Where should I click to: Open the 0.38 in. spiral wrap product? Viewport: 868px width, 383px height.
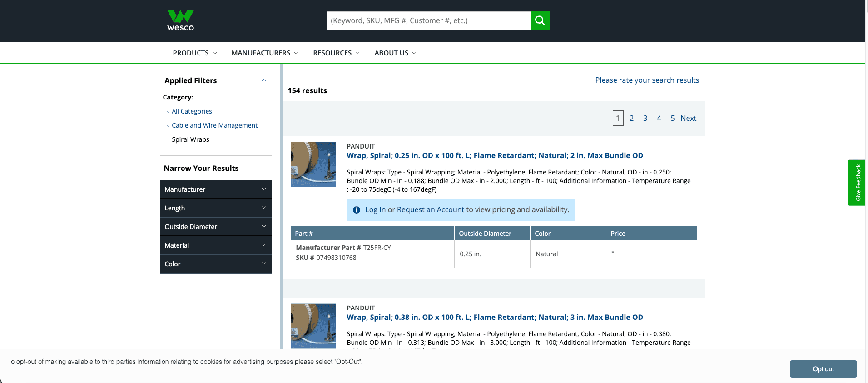pyautogui.click(x=495, y=317)
